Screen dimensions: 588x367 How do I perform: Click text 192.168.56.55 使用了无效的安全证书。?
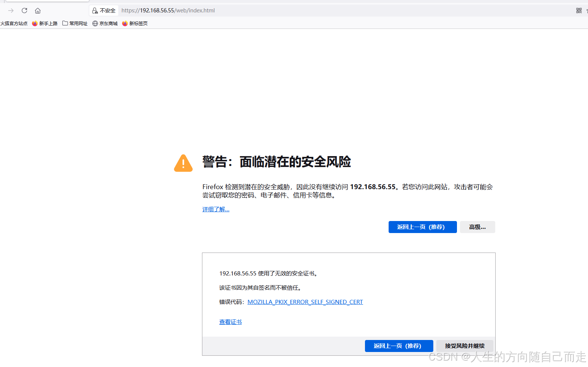point(269,274)
